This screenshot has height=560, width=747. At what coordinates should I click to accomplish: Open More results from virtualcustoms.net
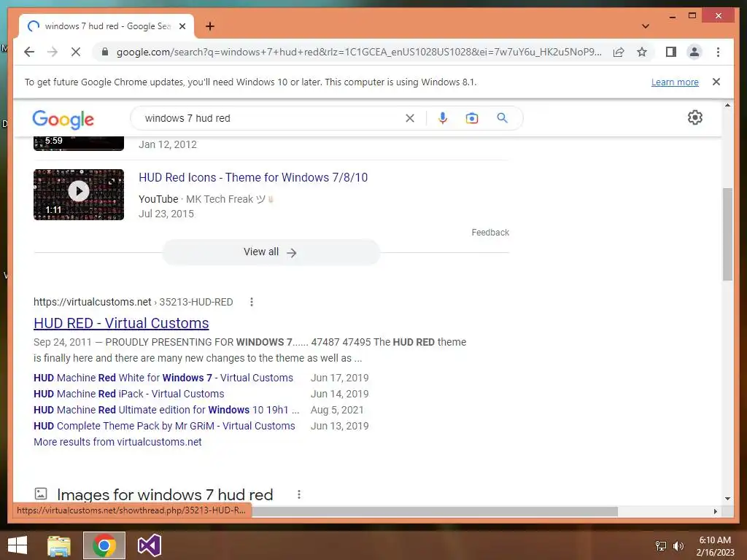(x=117, y=442)
